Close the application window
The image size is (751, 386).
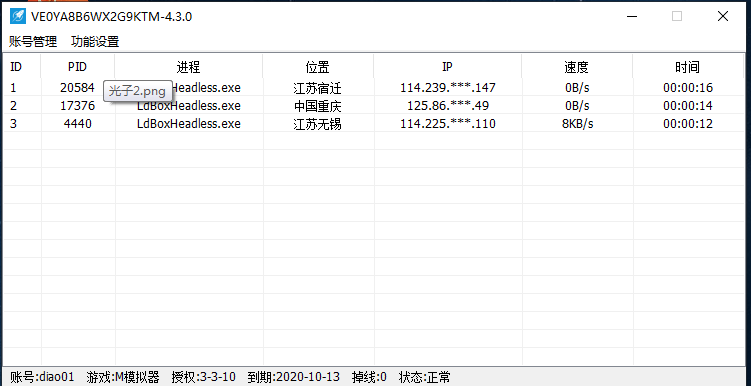(x=722, y=16)
